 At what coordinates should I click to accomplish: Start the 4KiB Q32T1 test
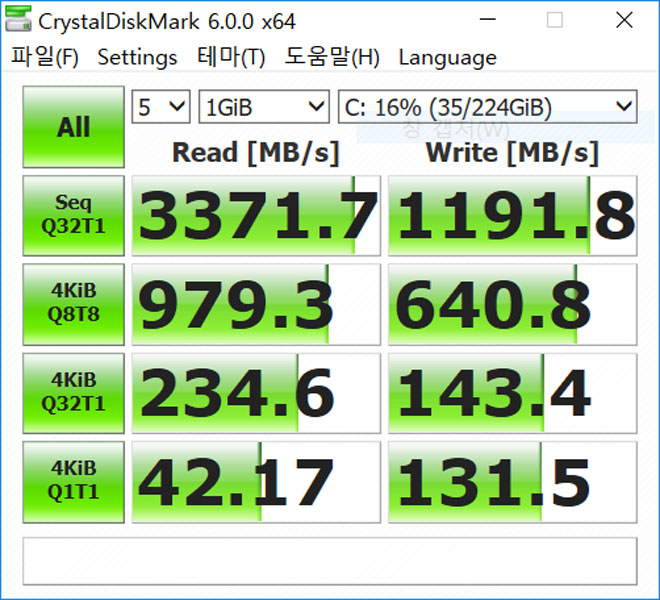coord(74,393)
